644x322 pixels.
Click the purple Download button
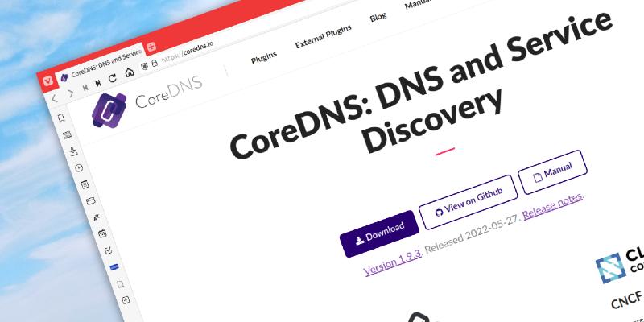pyautogui.click(x=379, y=233)
